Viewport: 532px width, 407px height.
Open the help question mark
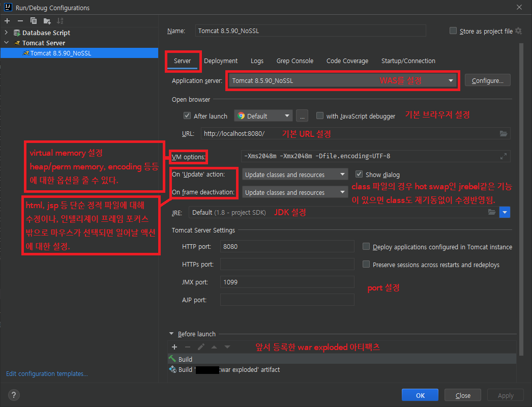14,395
